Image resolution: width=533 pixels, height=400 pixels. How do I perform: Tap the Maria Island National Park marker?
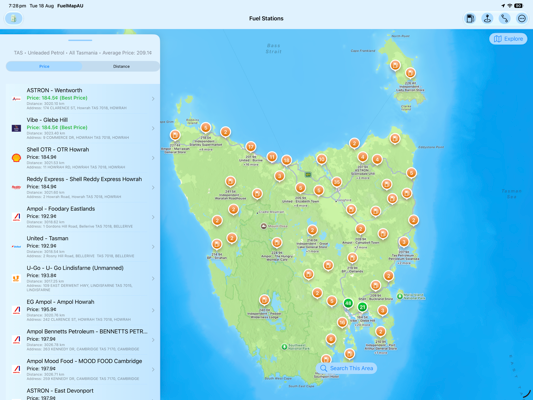click(400, 296)
